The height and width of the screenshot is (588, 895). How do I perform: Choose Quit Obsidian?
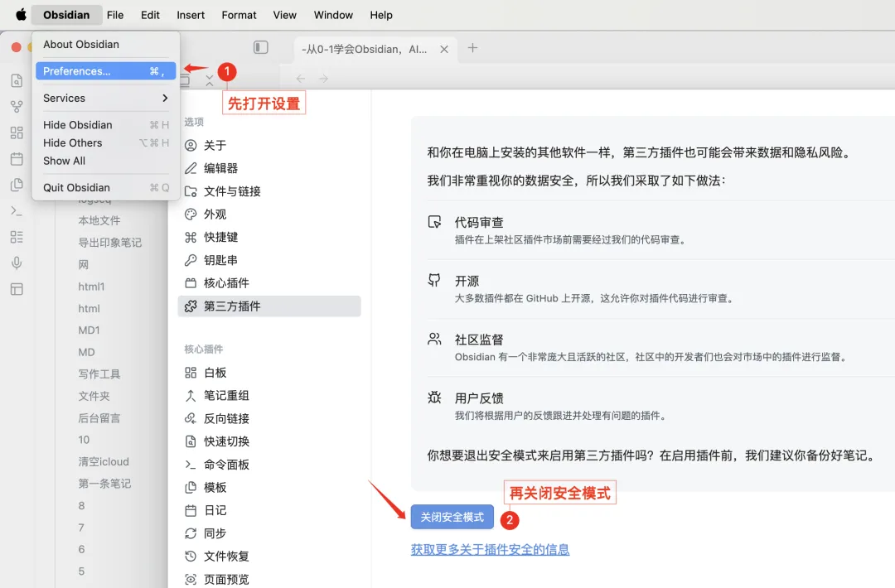click(x=105, y=188)
